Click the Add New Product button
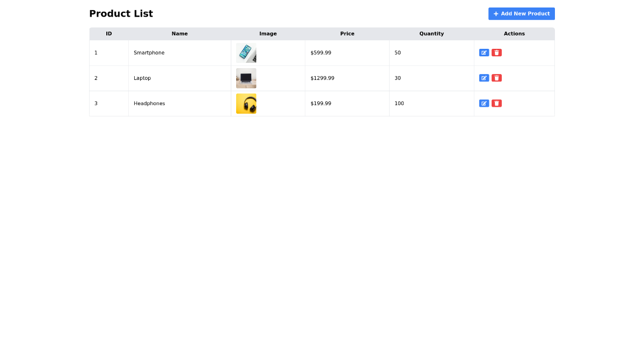The image size is (644, 338). 521,13
